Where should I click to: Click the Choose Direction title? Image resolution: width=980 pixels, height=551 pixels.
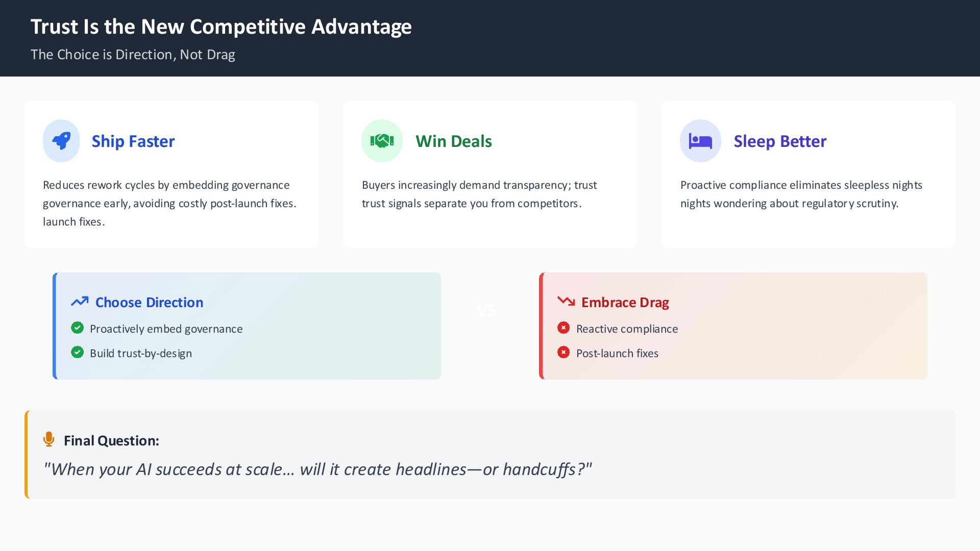[149, 303]
